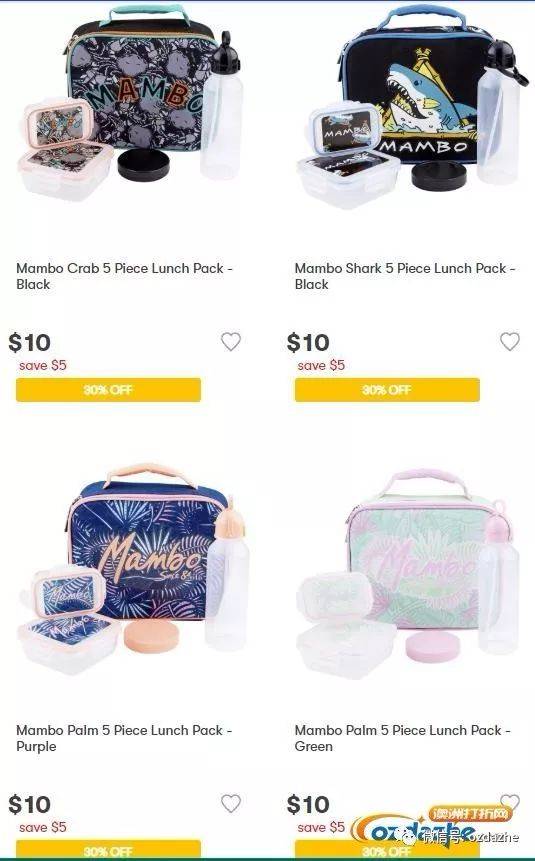Open Mambo Shark 5 Piece Lunch Pack title
535x861 pixels.
click(x=405, y=276)
